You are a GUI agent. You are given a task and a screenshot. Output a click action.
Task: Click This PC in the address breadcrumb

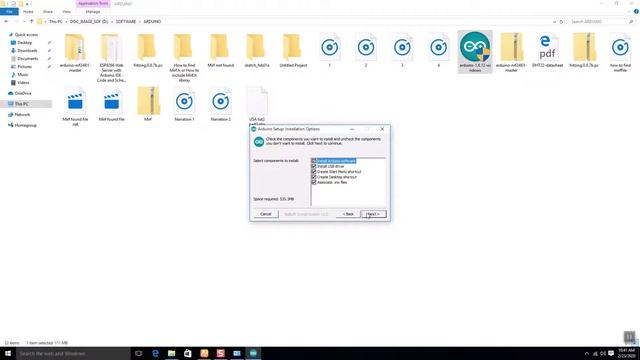click(56, 21)
